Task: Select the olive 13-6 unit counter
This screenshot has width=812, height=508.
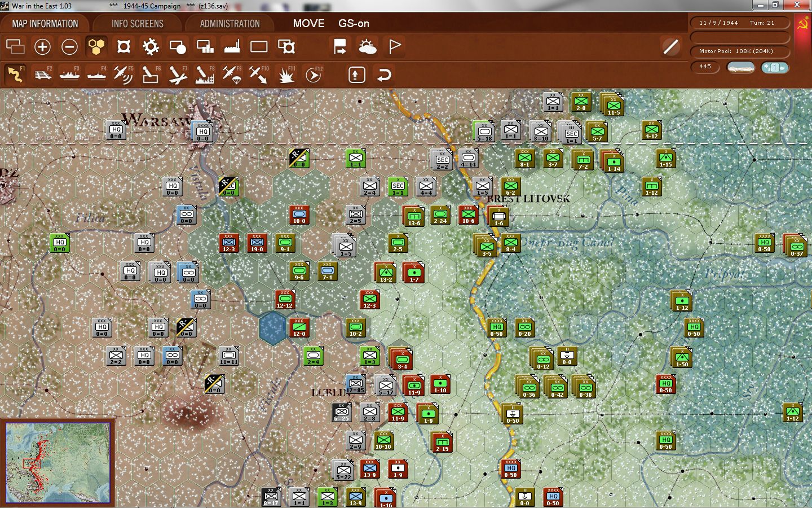Action: (x=414, y=217)
